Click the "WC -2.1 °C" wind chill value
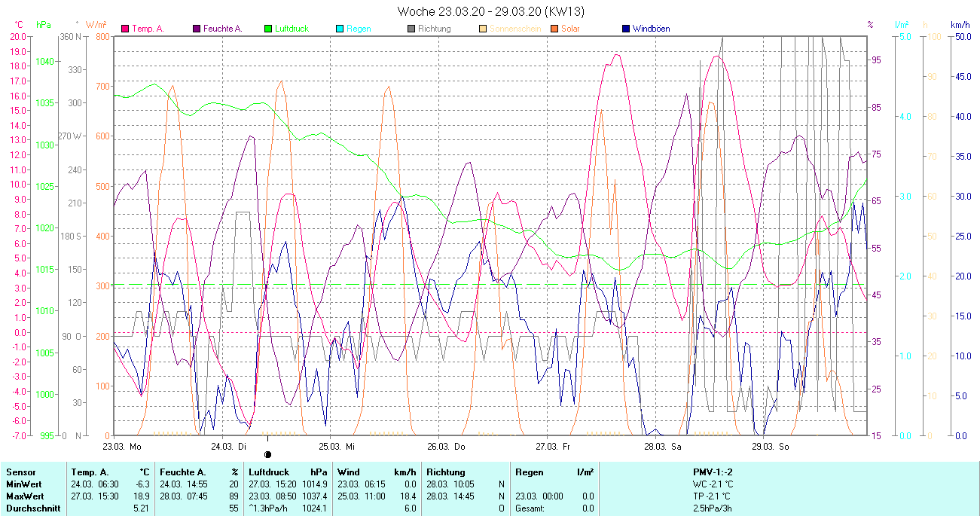Viewport: 980px width, 516px height. coord(713,484)
